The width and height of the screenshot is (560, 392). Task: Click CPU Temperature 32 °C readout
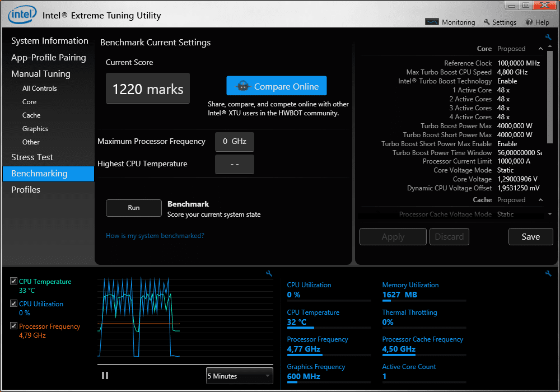tap(296, 322)
